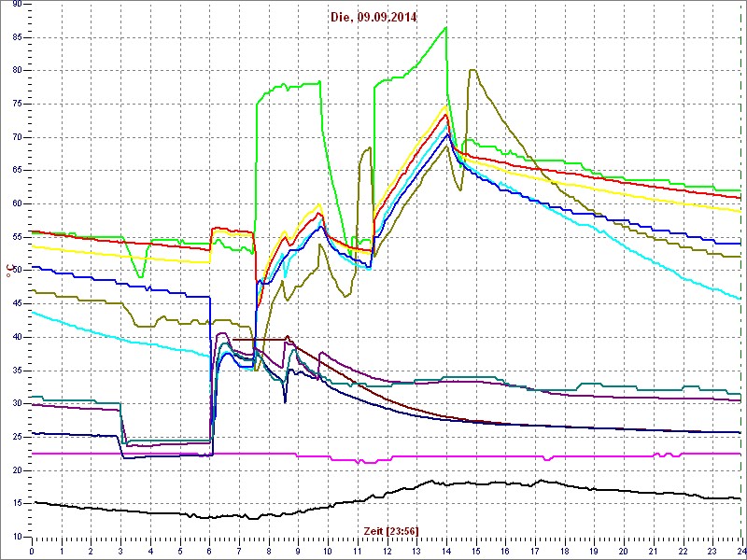Image resolution: width=747 pixels, height=560 pixels.
Task: Click hour 9 on the time axis
Action: tap(298, 551)
